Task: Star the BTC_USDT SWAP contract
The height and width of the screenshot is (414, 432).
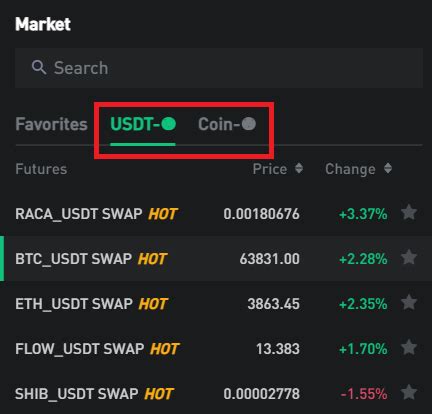Action: click(409, 258)
